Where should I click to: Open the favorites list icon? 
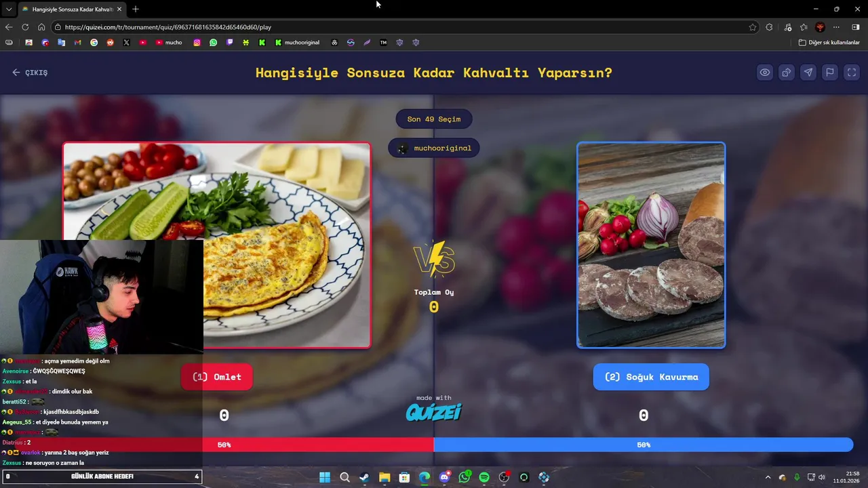[x=804, y=27]
